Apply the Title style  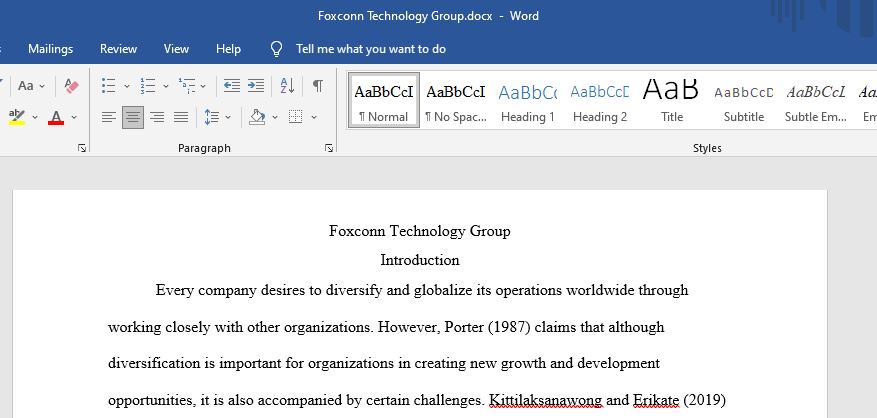(671, 101)
